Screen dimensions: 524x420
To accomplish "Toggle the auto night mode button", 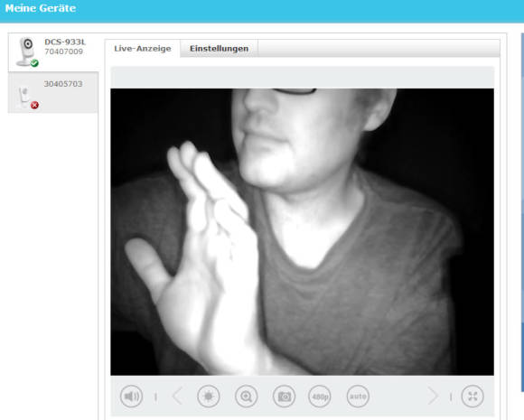I will [358, 397].
